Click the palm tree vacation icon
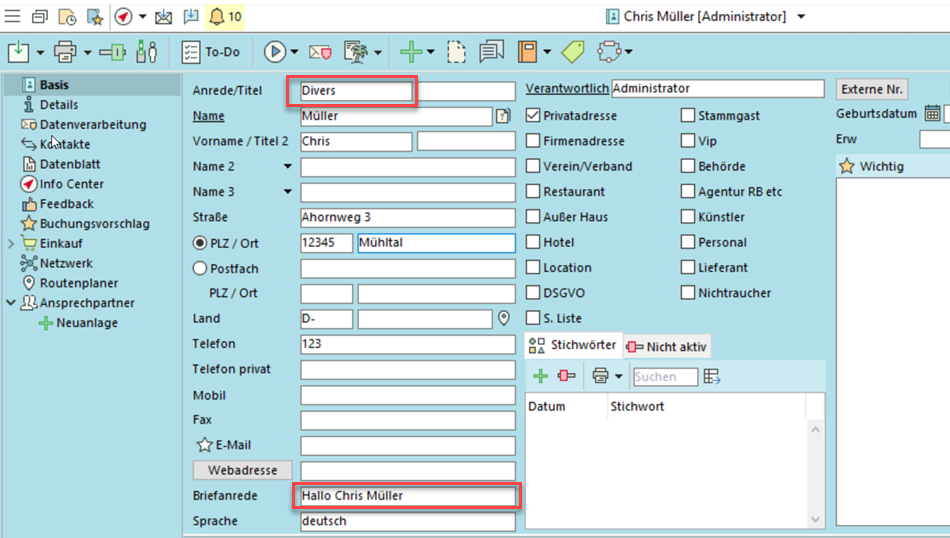 354,51
